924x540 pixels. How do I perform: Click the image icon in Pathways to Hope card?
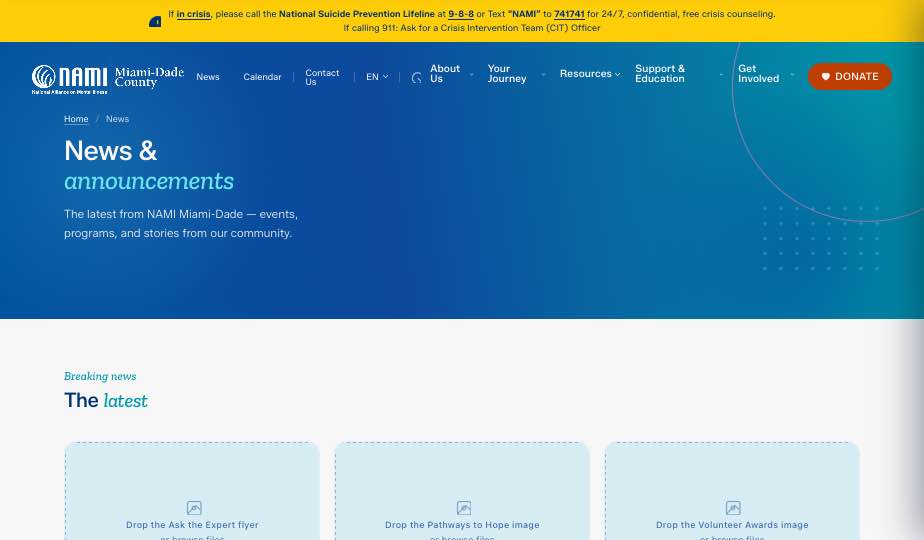pyautogui.click(x=464, y=508)
